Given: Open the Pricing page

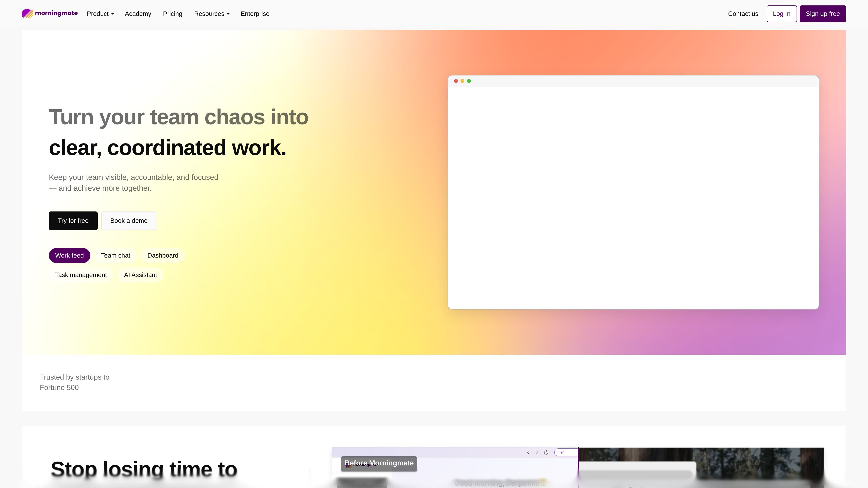Looking at the screenshot, I should (172, 14).
